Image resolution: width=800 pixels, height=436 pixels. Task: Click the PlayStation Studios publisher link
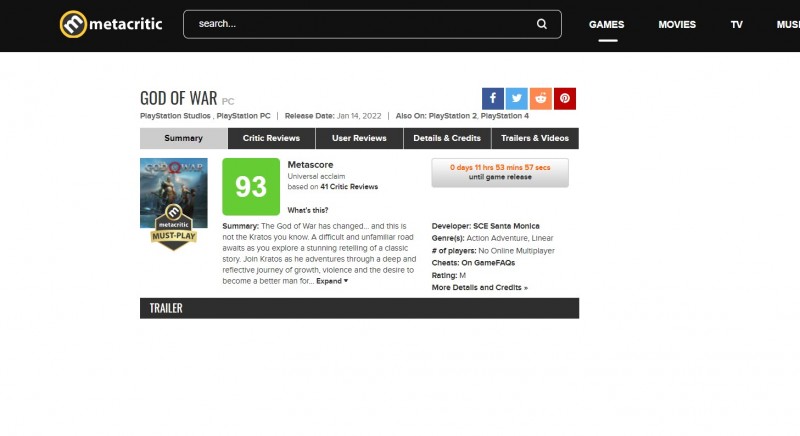click(x=176, y=116)
